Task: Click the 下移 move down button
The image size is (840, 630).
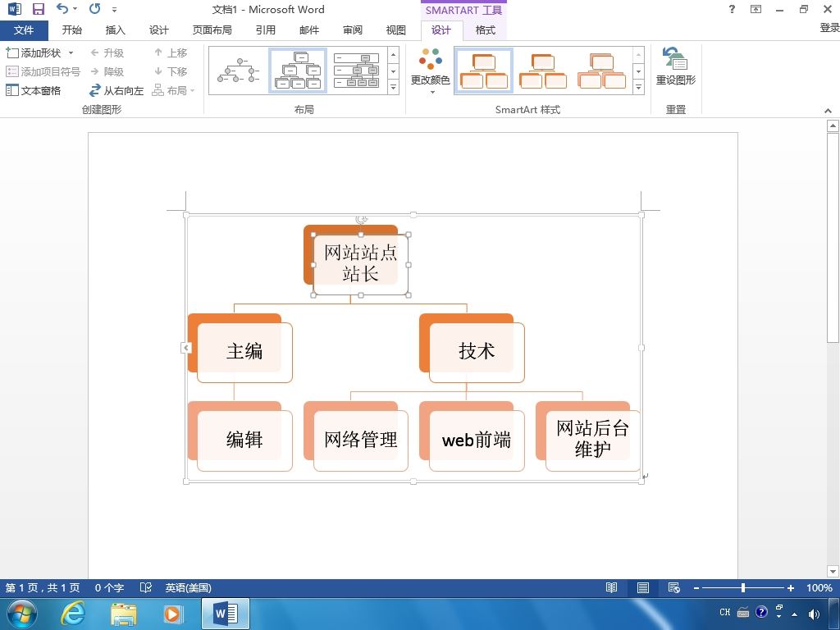Action: click(x=171, y=71)
